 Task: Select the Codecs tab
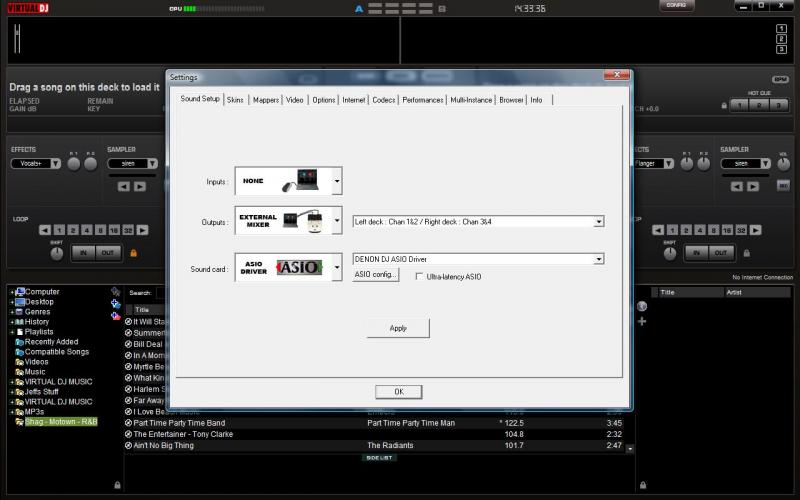pyautogui.click(x=384, y=100)
